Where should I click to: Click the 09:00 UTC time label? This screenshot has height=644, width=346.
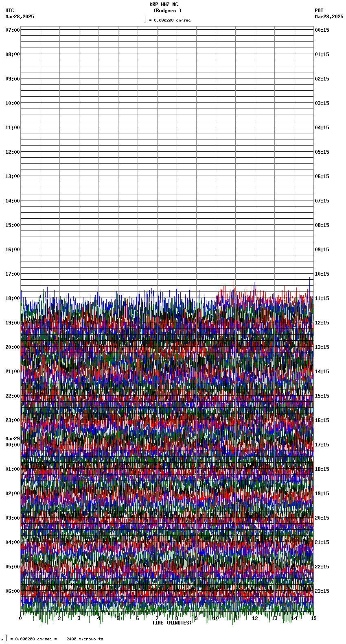coord(13,79)
